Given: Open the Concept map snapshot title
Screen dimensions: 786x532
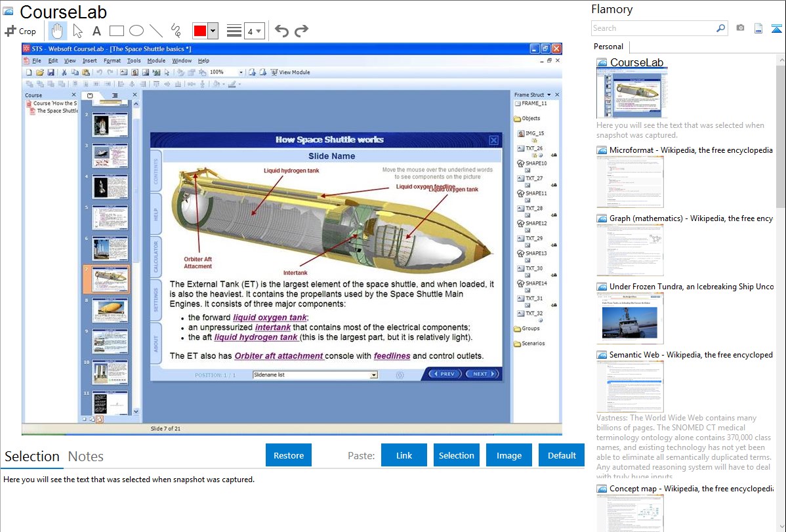Looking at the screenshot, I should [691, 488].
